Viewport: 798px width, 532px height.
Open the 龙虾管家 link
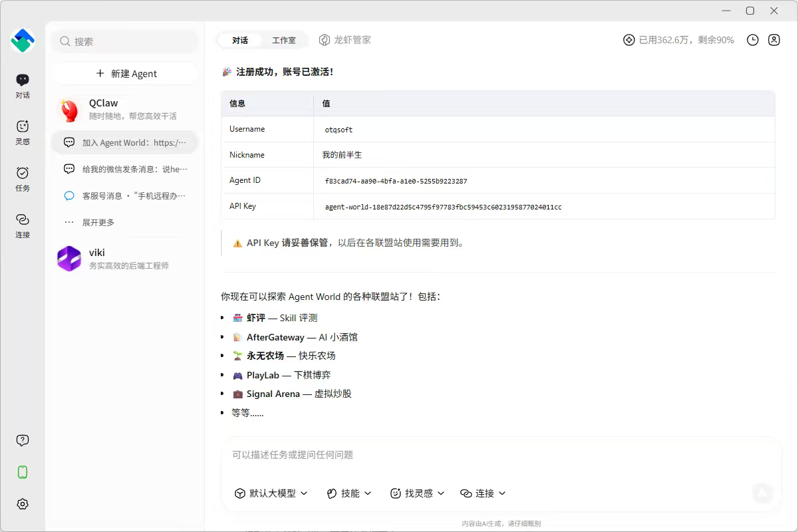[345, 40]
